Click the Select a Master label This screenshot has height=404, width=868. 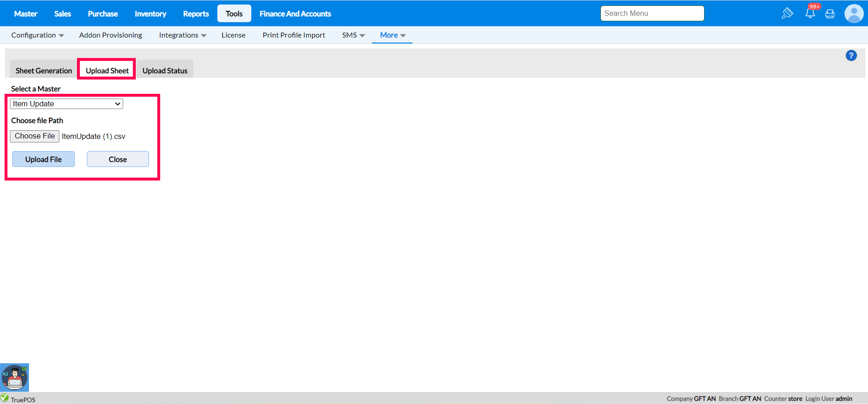pos(36,89)
